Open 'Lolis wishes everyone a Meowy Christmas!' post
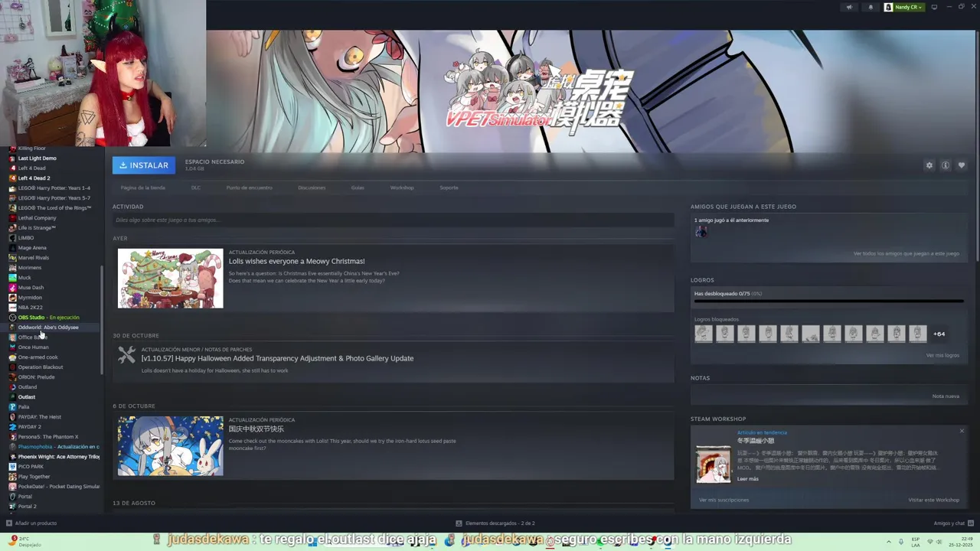This screenshot has width=980, height=551. [x=296, y=261]
